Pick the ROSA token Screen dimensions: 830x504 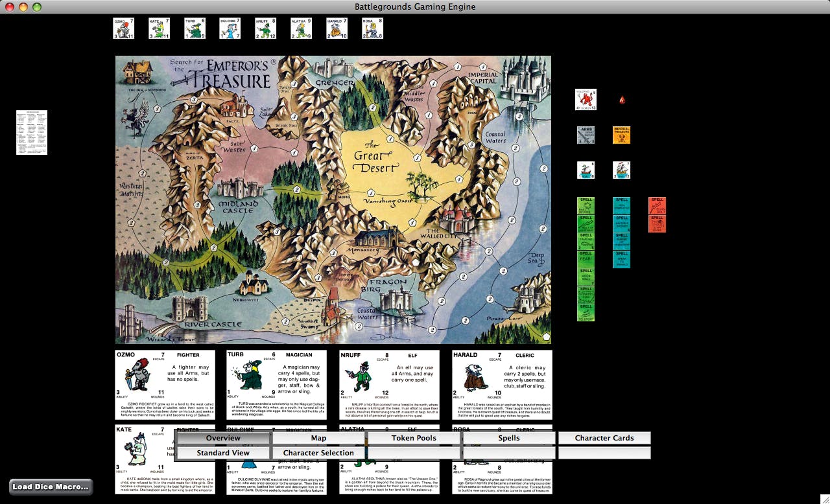[x=372, y=29]
